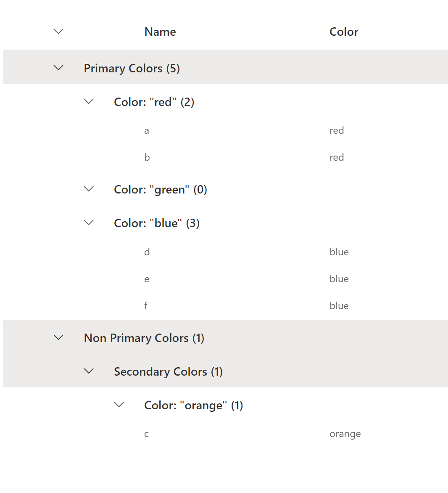Click the blue value for row f
448x493 pixels.
click(339, 305)
